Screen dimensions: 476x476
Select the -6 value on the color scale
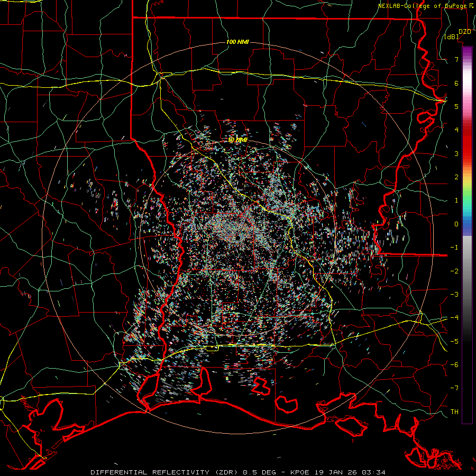pyautogui.click(x=454, y=365)
